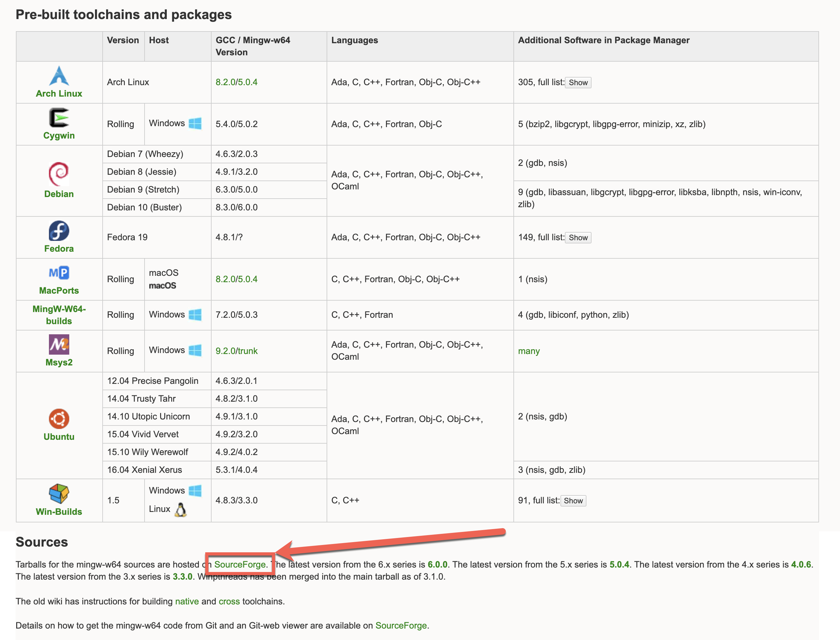Click the 9.2.0/trunk version link
This screenshot has height=640, width=840.
(236, 351)
